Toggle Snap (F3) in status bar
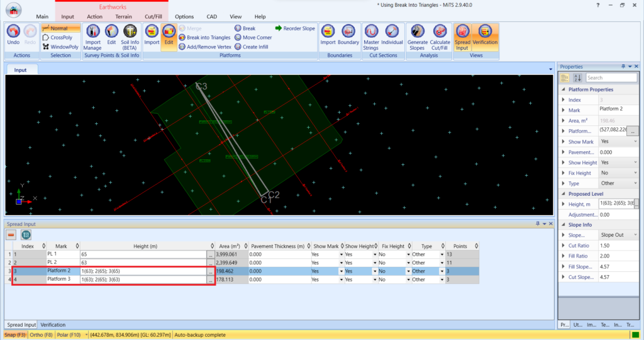The height and width of the screenshot is (340, 644). (x=15, y=335)
